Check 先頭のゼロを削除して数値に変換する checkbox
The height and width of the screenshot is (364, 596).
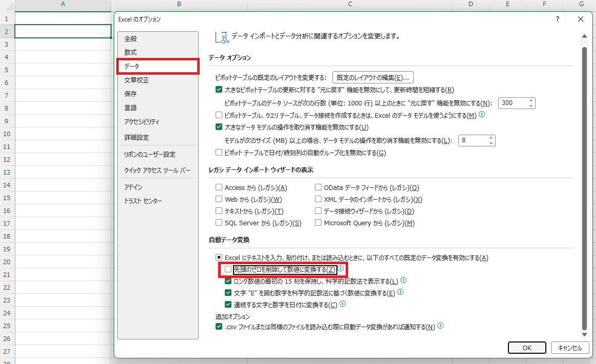pos(228,269)
